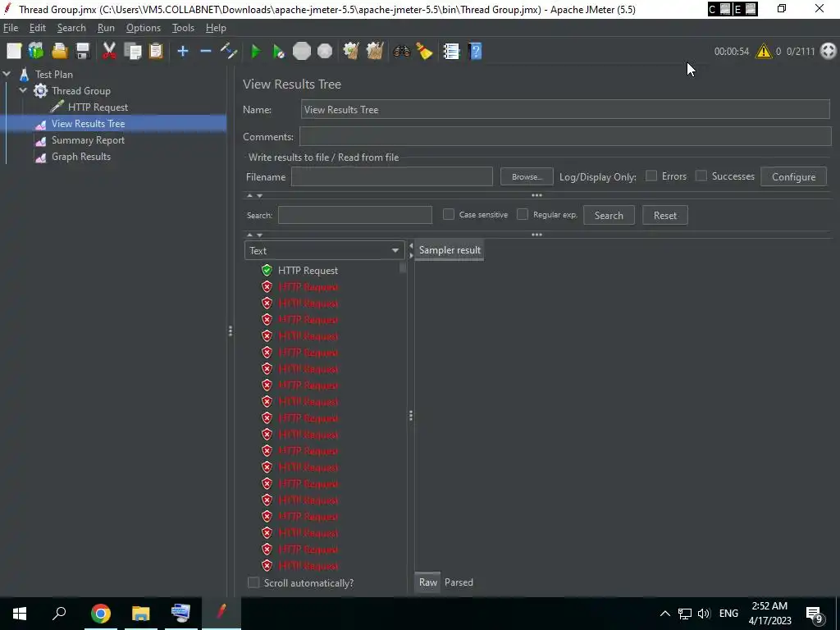Click the Shutdown threads icon
This screenshot has width=840, height=630.
pos(325,52)
